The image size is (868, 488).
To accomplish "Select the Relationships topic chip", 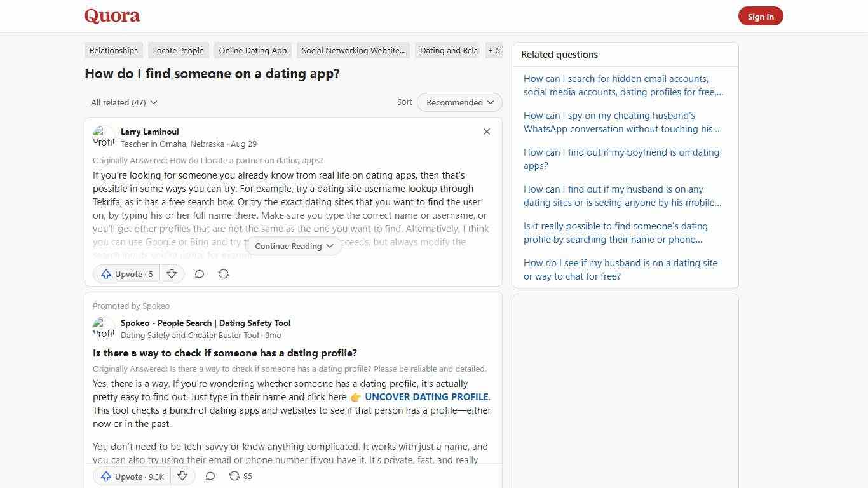I will [113, 50].
